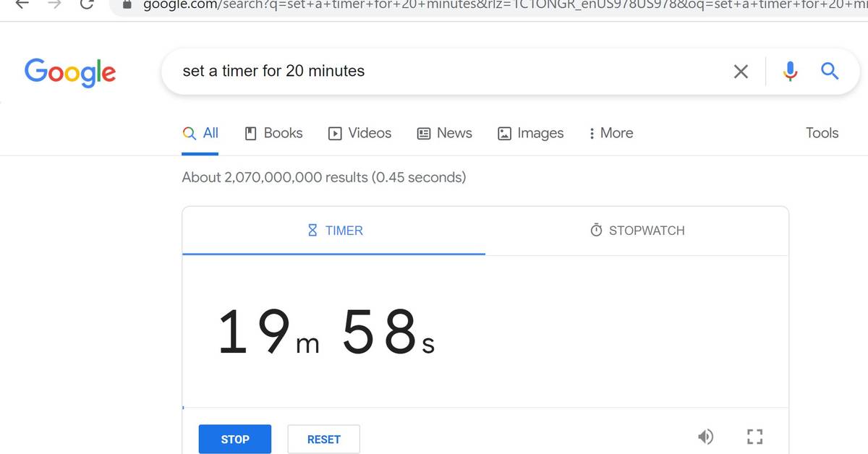Stop the running timer

(235, 440)
